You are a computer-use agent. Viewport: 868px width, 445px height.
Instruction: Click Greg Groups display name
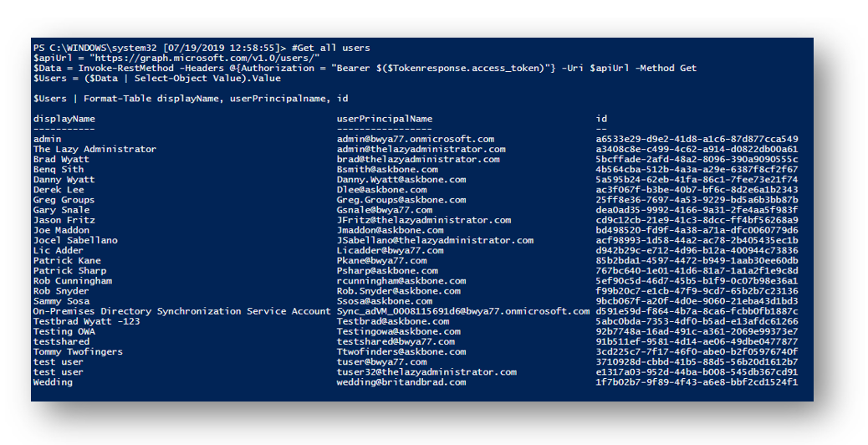64,200
